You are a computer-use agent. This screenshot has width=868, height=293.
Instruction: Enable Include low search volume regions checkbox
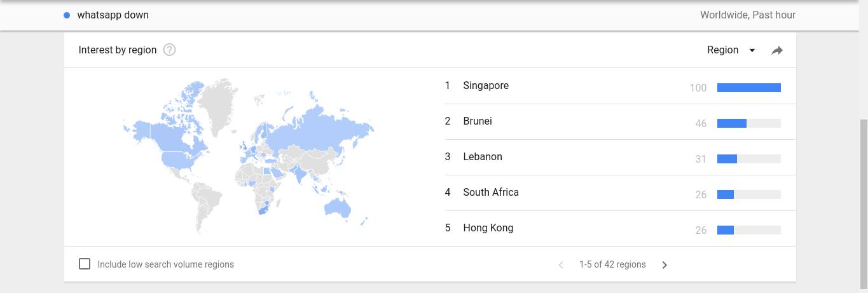point(85,264)
